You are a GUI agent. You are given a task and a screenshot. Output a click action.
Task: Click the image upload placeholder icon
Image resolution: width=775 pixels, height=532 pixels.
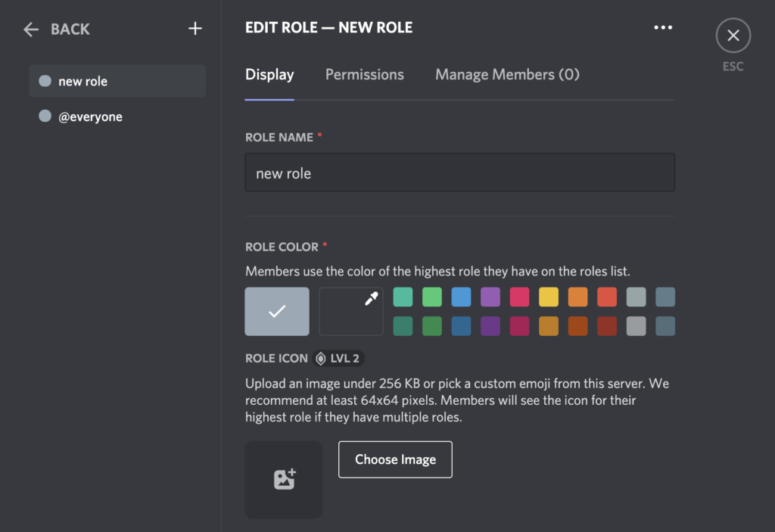pyautogui.click(x=283, y=478)
